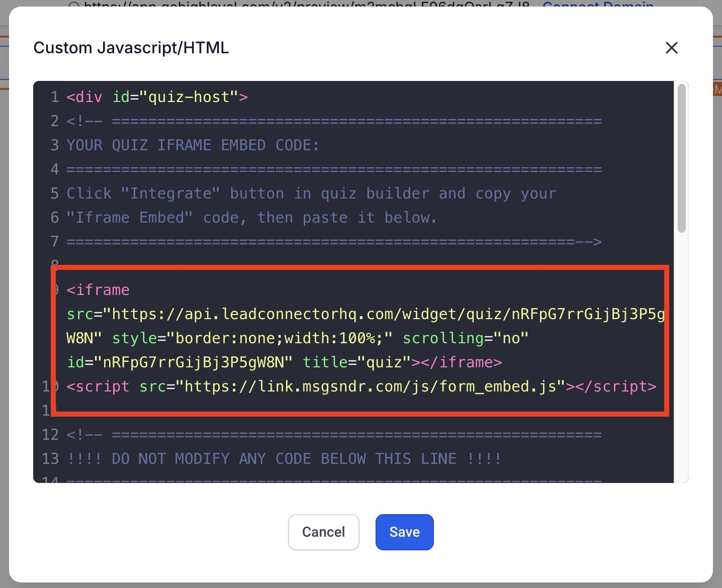
Task: Click the "DO NOT MODIFY ANY CODE" comment line
Action: [284, 458]
